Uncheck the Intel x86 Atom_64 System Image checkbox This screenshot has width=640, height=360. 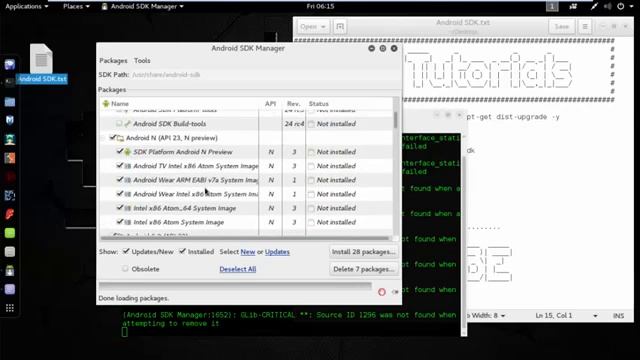pyautogui.click(x=120, y=208)
